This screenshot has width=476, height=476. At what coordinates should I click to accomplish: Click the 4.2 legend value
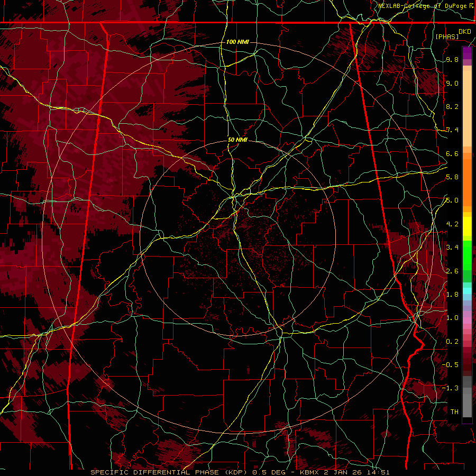coord(452,224)
